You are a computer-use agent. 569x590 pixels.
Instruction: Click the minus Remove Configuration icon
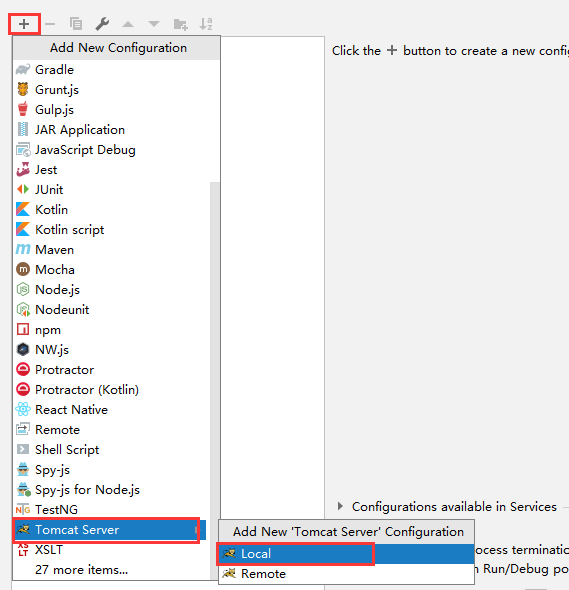click(50, 24)
